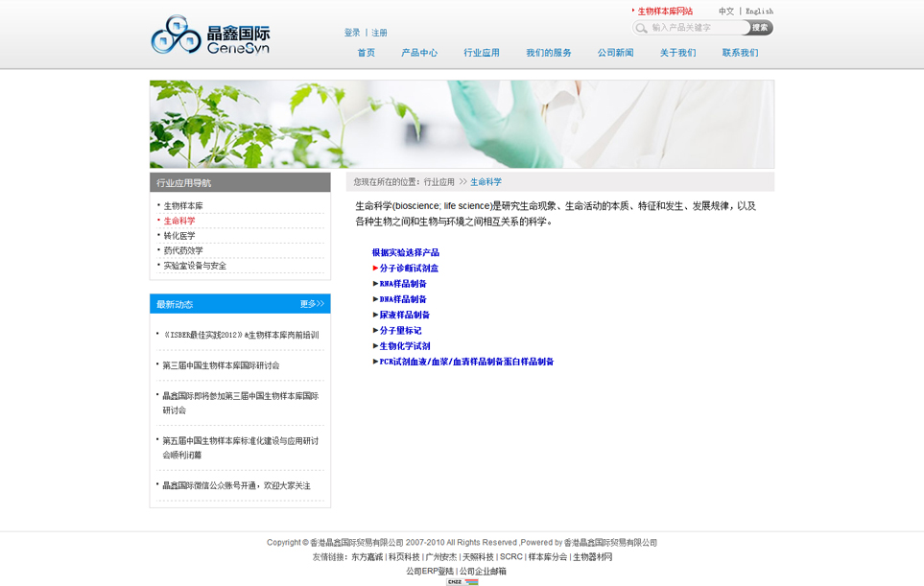Open news item 第三届中国生物样本库国际研讨会
This screenshot has height=586, width=924.
point(221,365)
